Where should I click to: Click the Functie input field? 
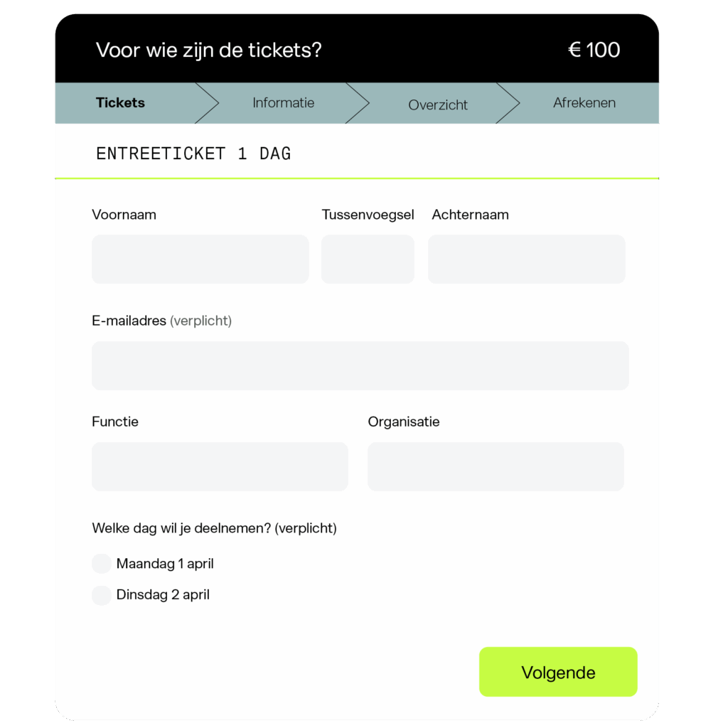(219, 466)
